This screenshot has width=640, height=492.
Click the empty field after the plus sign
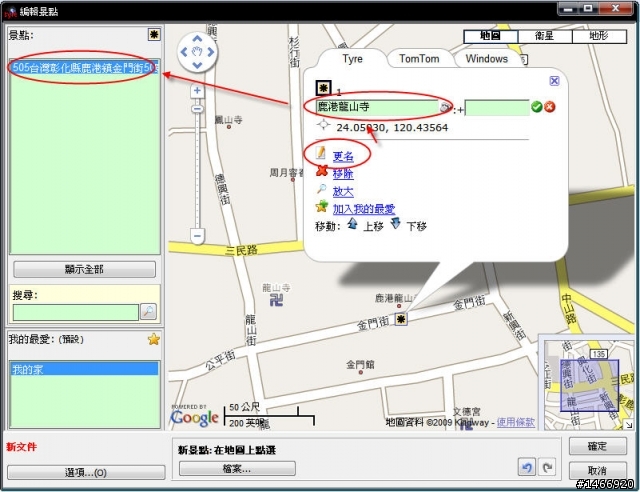click(497, 108)
